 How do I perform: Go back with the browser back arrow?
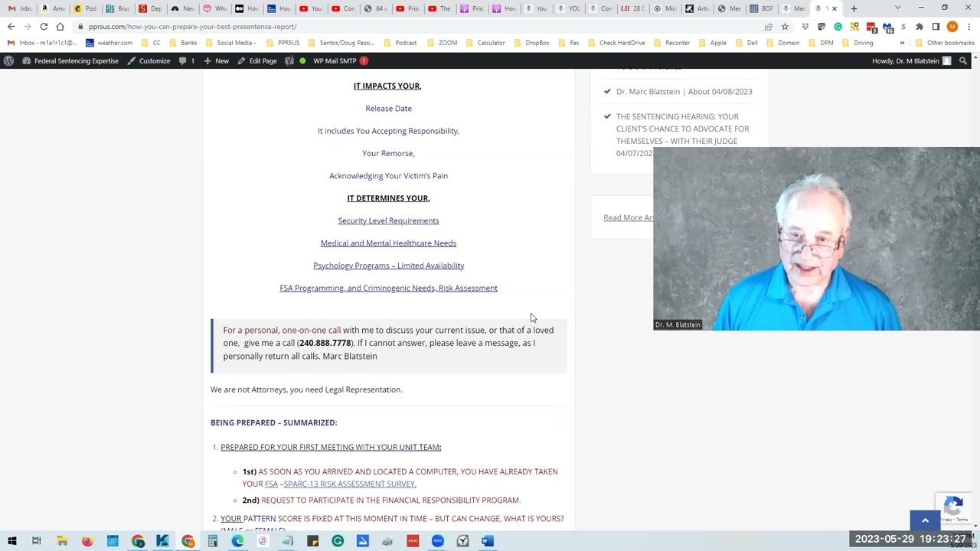coord(11,27)
